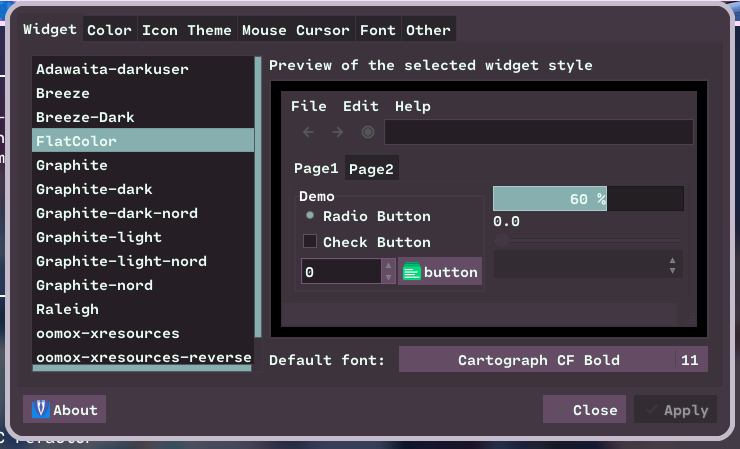The width and height of the screenshot is (740, 449).
Task: Select the oomox-xresources widget theme
Action: (143, 333)
